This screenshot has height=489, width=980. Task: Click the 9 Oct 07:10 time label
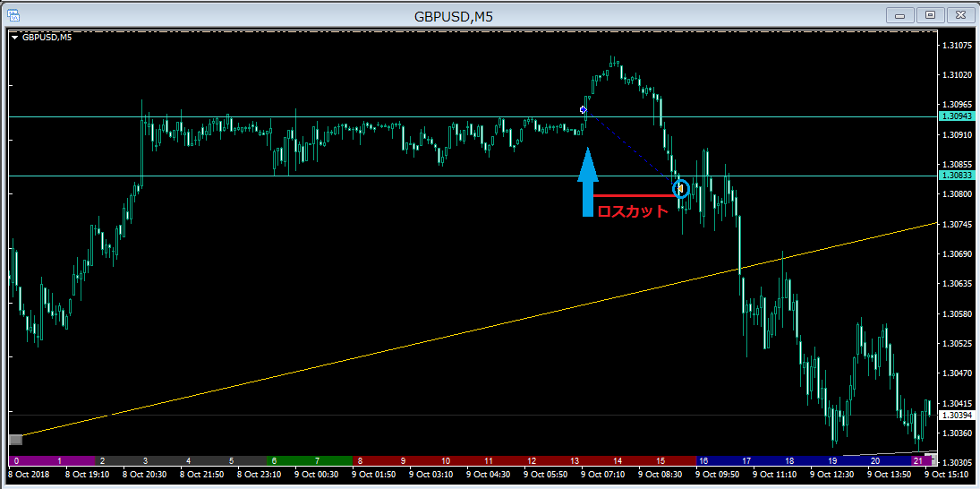tap(604, 475)
